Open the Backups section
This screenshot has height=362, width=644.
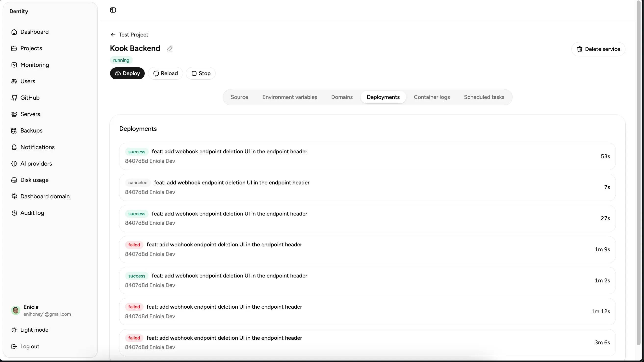point(27,131)
